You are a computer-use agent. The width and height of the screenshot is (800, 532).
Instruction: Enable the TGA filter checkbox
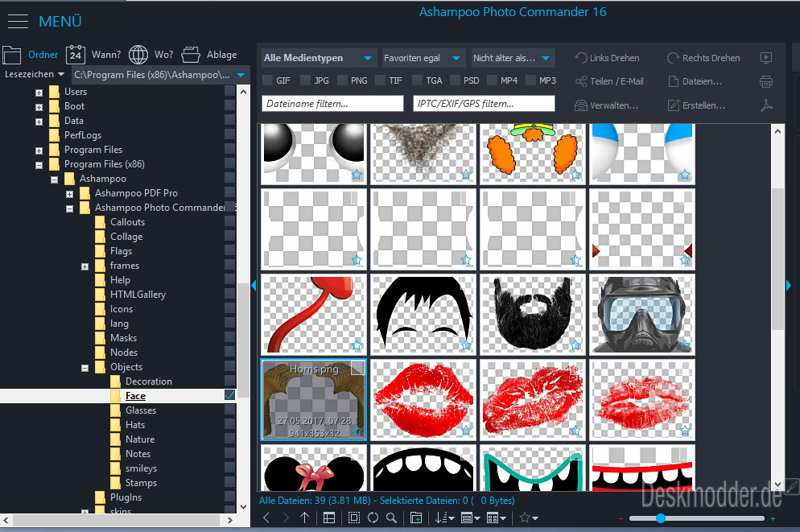pyautogui.click(x=418, y=80)
